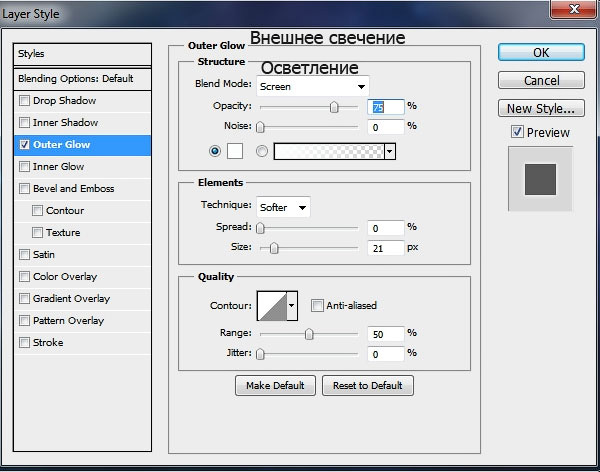Select Blending Options: Default in list
The image size is (600, 472).
(76, 78)
